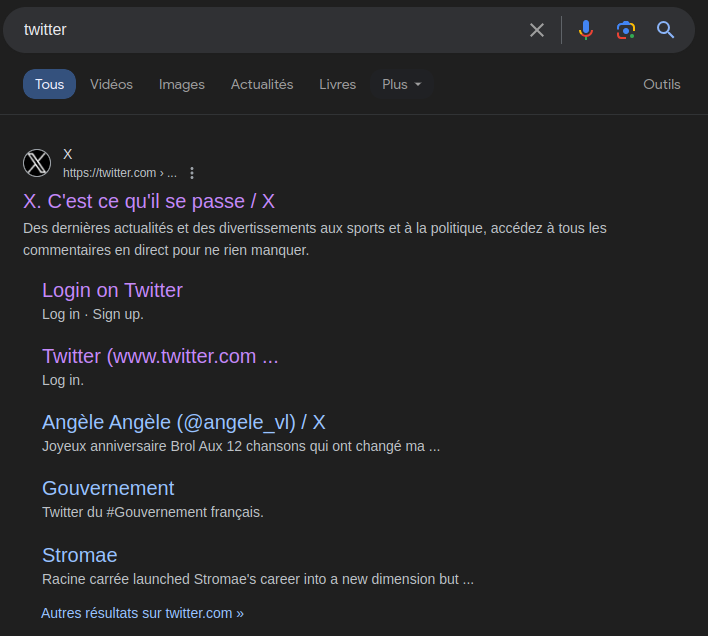Expand the Plus dropdown
This screenshot has height=636, width=708.
(401, 84)
